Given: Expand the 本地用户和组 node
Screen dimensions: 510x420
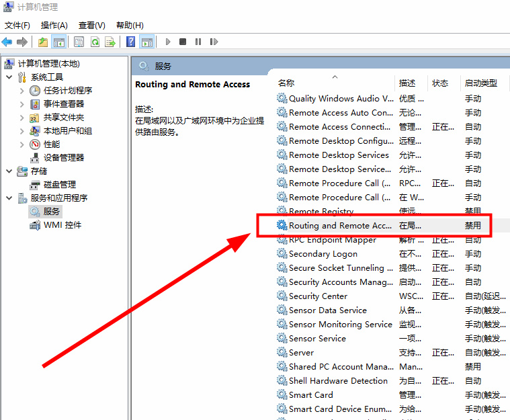Looking at the screenshot, I should click(x=22, y=131).
